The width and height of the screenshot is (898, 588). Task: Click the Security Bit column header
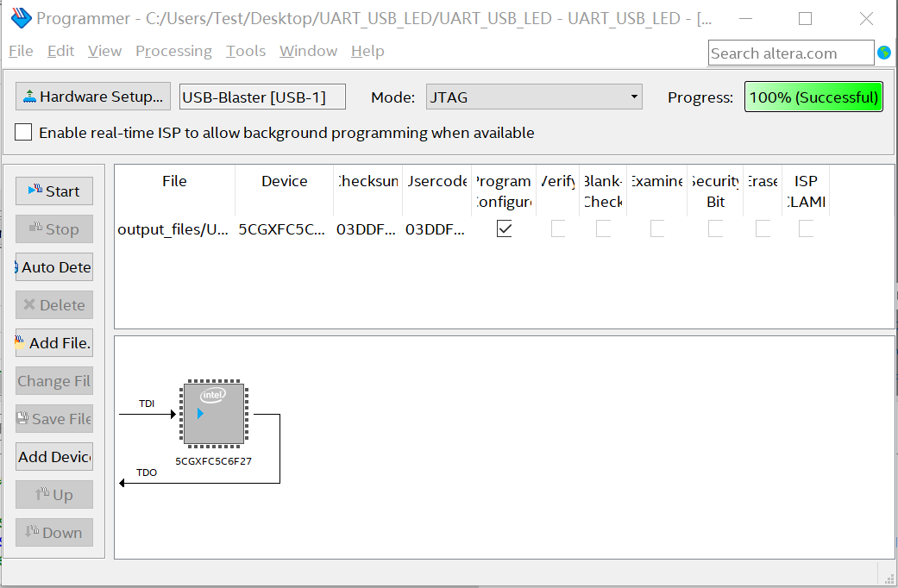[x=715, y=191]
